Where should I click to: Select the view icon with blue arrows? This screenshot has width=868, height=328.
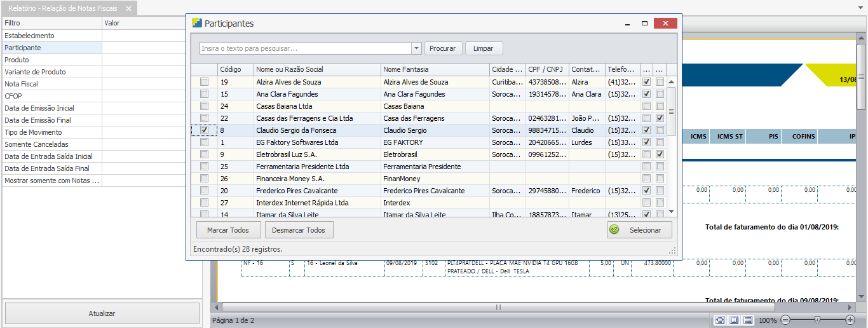(x=719, y=320)
